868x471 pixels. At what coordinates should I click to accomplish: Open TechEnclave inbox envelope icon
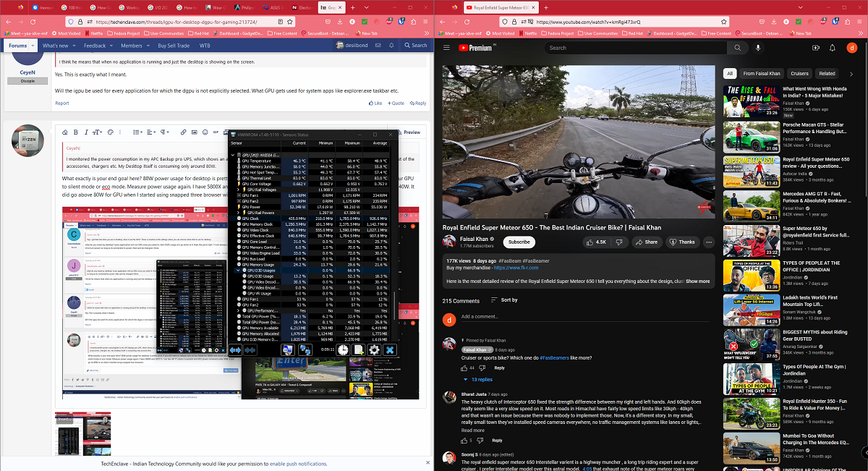coord(379,46)
